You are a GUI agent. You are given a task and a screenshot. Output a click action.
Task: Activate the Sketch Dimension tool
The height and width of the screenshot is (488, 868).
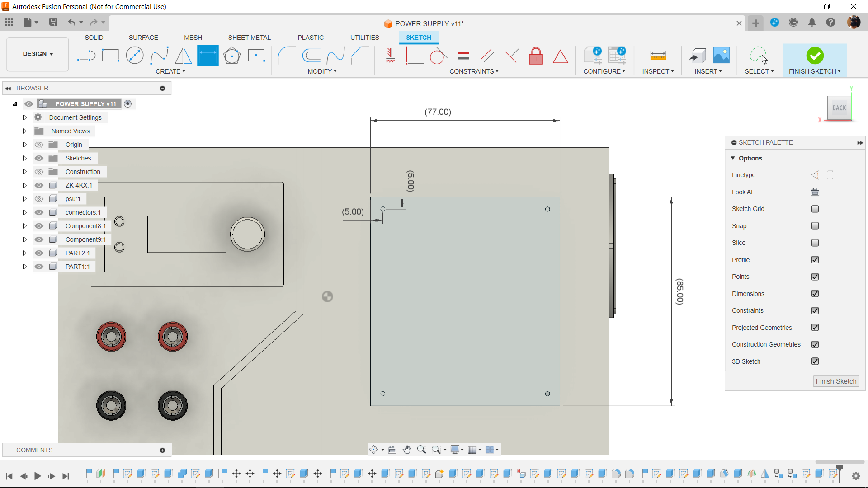click(208, 56)
